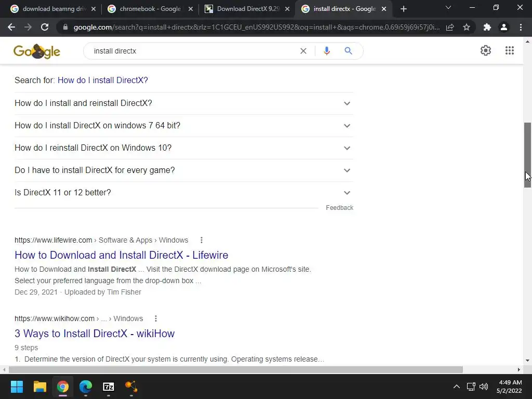
Task: Expand the windows 7 64 bit question
Action: [x=184, y=126]
